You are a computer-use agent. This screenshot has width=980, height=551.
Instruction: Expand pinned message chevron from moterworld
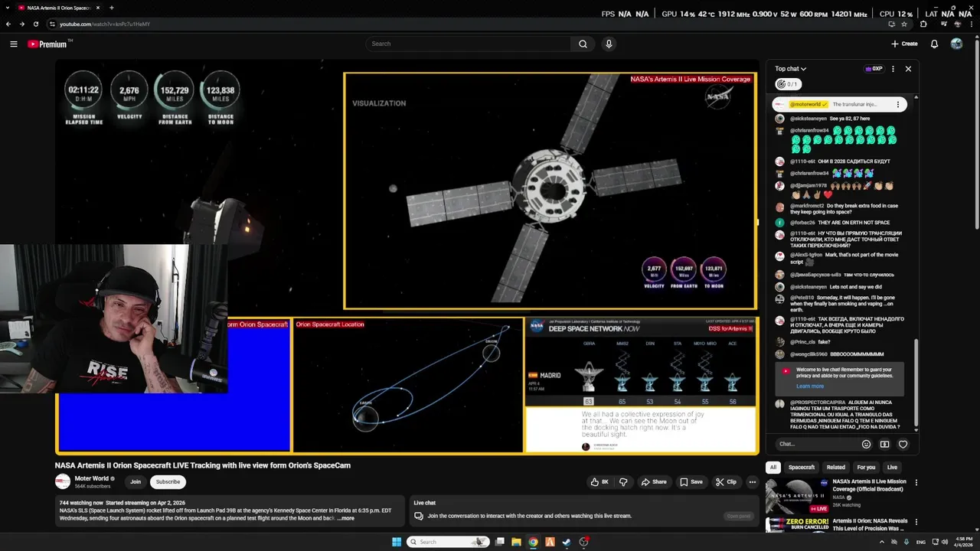(x=899, y=104)
